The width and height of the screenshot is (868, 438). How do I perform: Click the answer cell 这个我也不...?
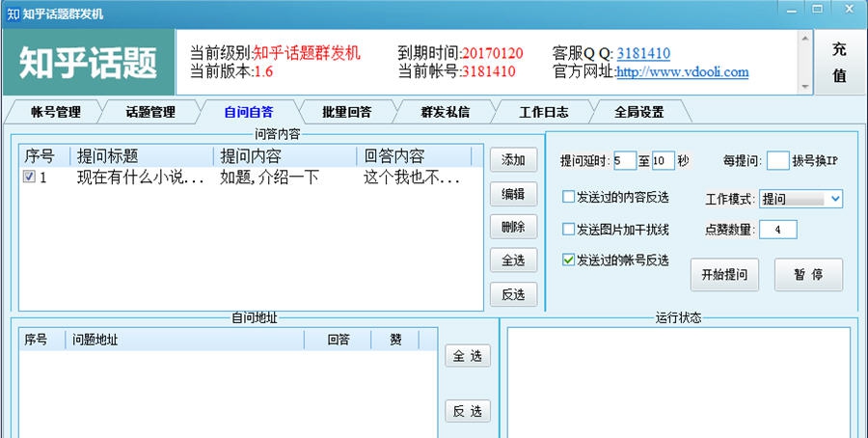pos(412,178)
